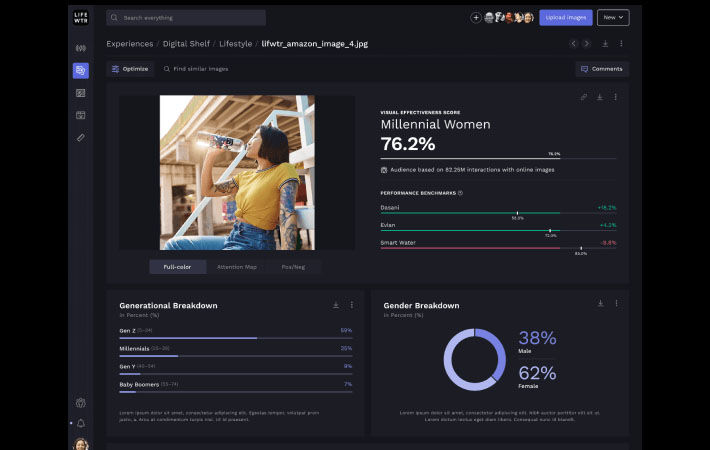The width and height of the screenshot is (710, 450).
Task: Download Generational Breakdown data
Action: click(336, 305)
